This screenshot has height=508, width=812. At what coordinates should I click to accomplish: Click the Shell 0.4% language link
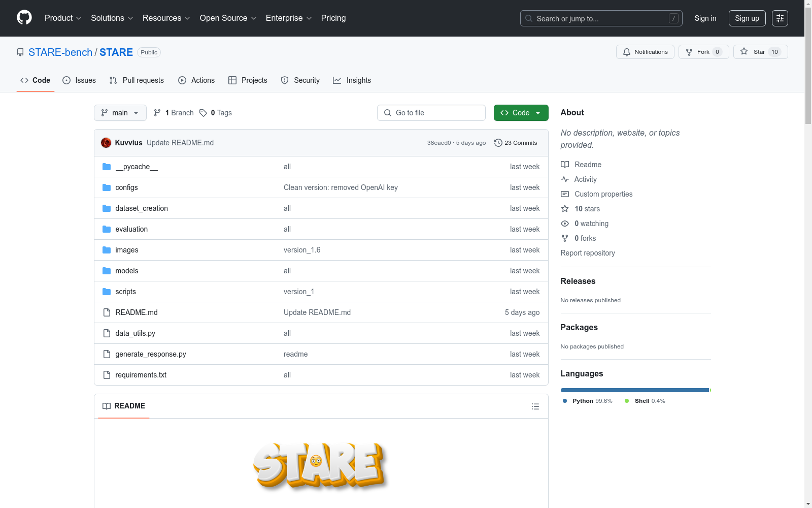[x=645, y=401]
